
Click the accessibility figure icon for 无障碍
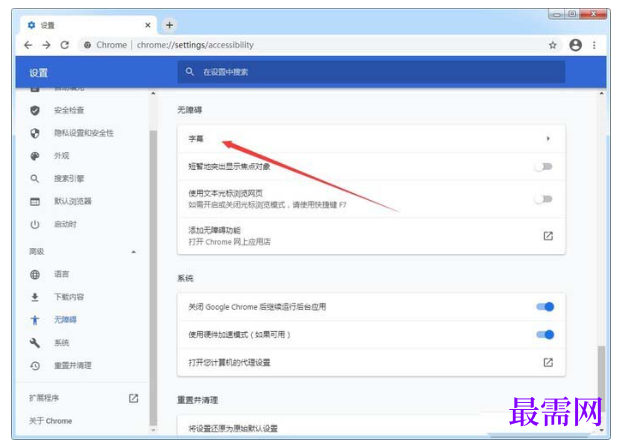[35, 320]
